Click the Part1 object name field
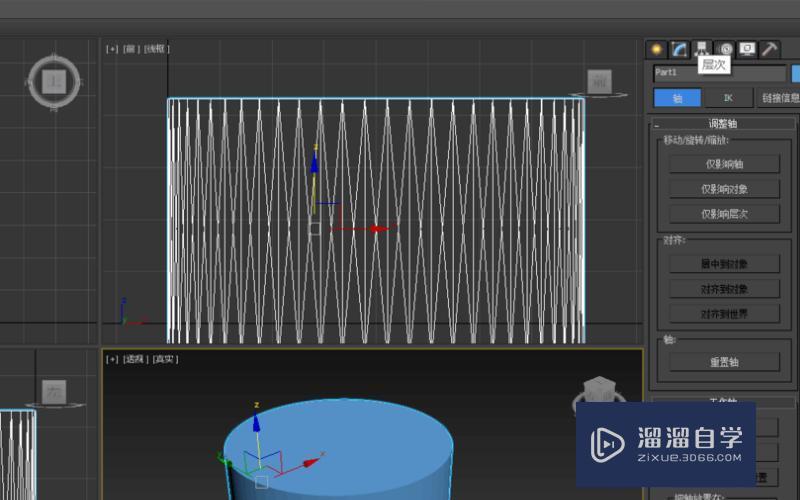800x500 pixels. coord(719,73)
